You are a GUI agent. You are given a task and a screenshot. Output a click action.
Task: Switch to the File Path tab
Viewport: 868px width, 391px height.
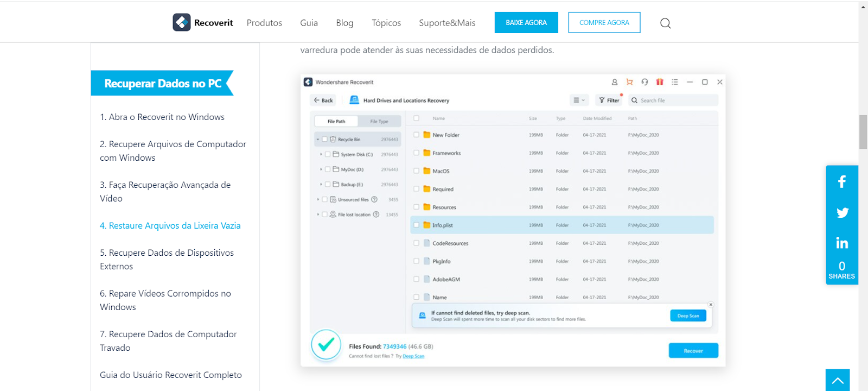click(336, 121)
